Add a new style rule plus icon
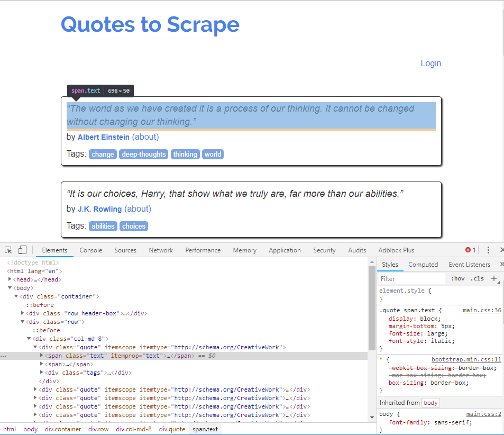The height and width of the screenshot is (435, 504). (494, 278)
